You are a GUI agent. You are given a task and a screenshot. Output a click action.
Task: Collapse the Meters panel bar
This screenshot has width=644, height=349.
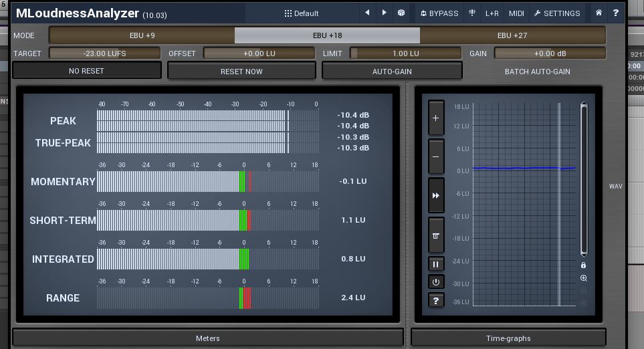coord(208,338)
